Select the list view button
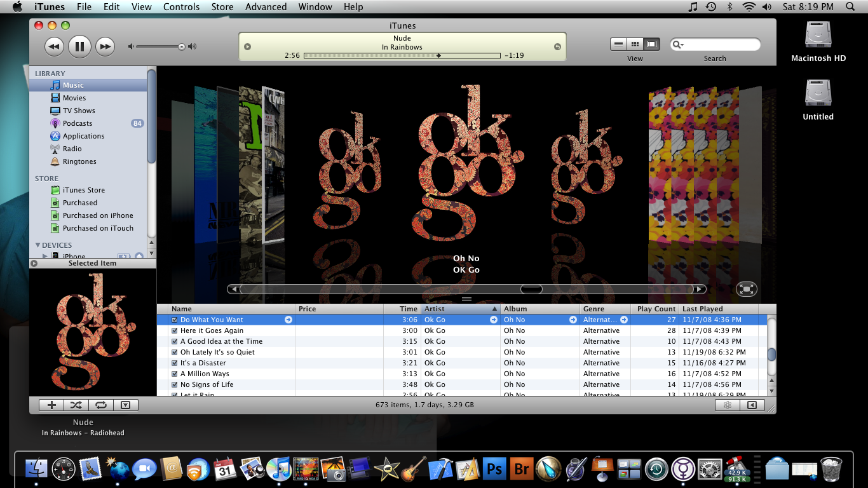 click(x=618, y=44)
